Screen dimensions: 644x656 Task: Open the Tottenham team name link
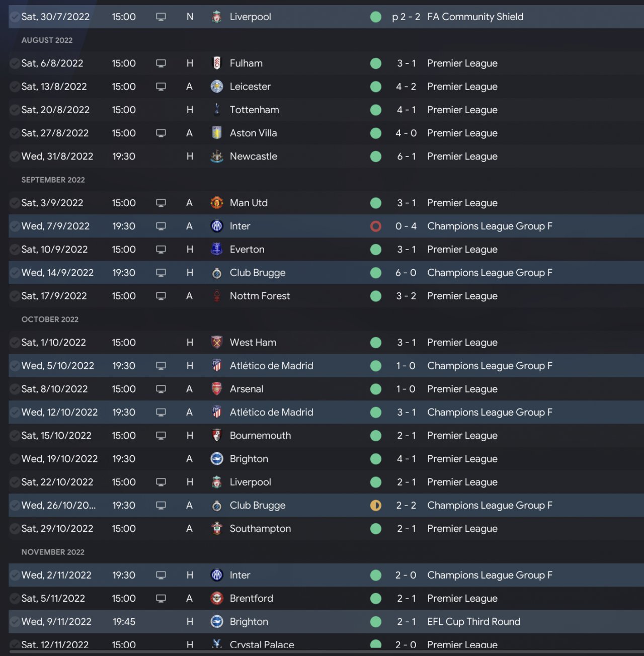pyautogui.click(x=254, y=110)
